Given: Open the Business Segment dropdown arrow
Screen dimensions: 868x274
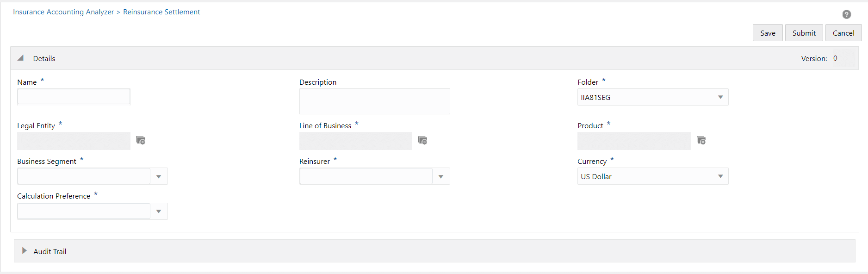Looking at the screenshot, I should (x=159, y=176).
